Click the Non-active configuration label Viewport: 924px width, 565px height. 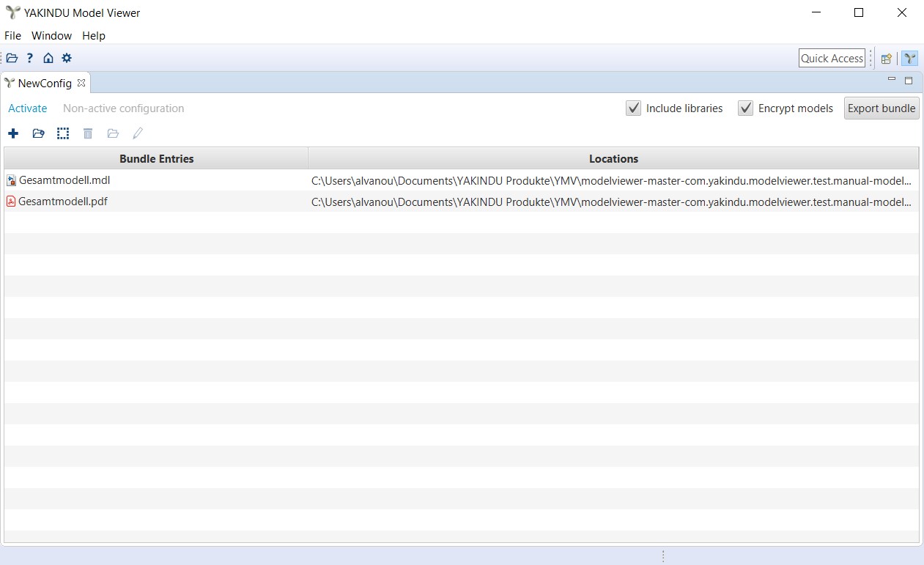click(123, 108)
